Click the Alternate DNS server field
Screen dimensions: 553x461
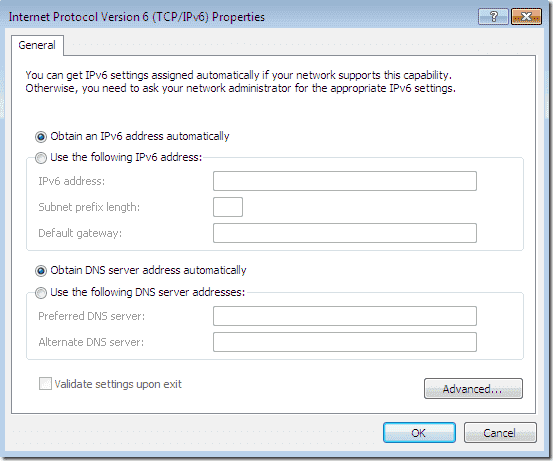point(345,342)
